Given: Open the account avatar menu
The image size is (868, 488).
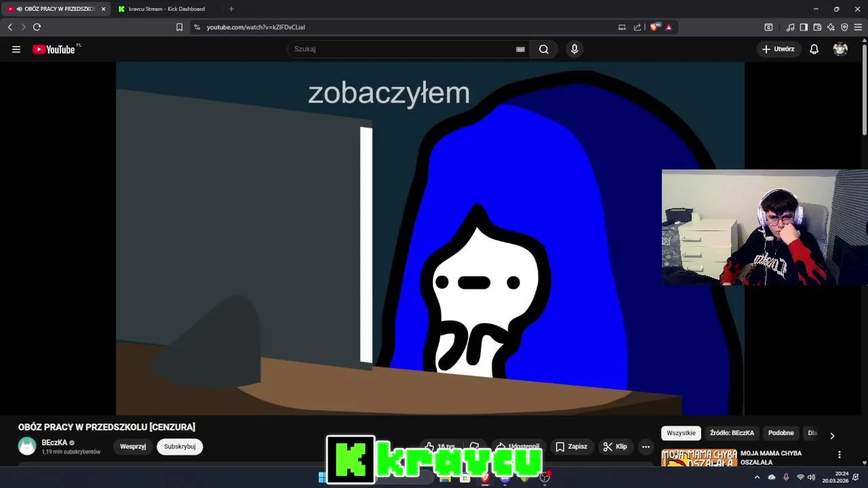Looking at the screenshot, I should tap(840, 49).
